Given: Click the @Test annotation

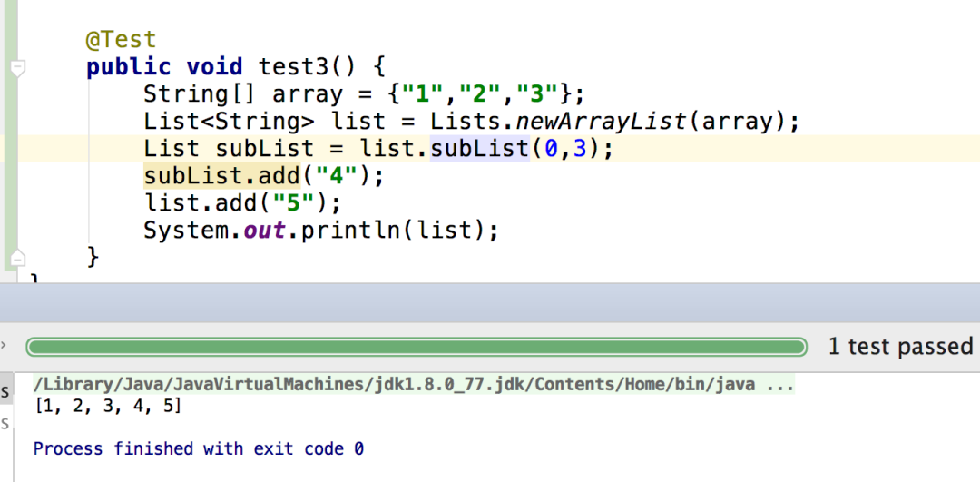Looking at the screenshot, I should click(121, 40).
